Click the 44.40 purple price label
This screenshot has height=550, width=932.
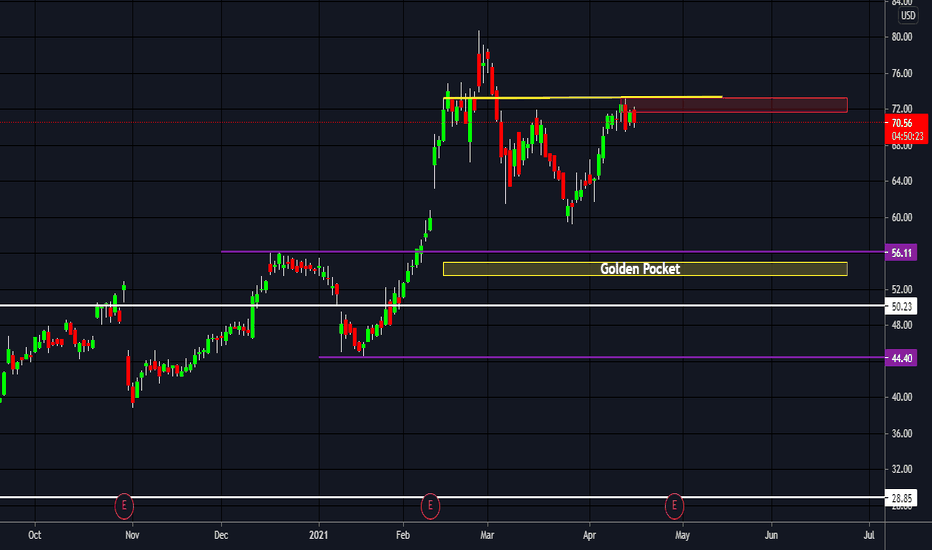901,358
